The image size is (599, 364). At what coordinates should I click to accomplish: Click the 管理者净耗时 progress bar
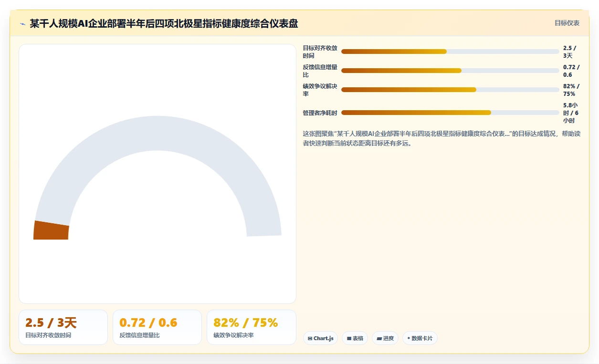(450, 113)
